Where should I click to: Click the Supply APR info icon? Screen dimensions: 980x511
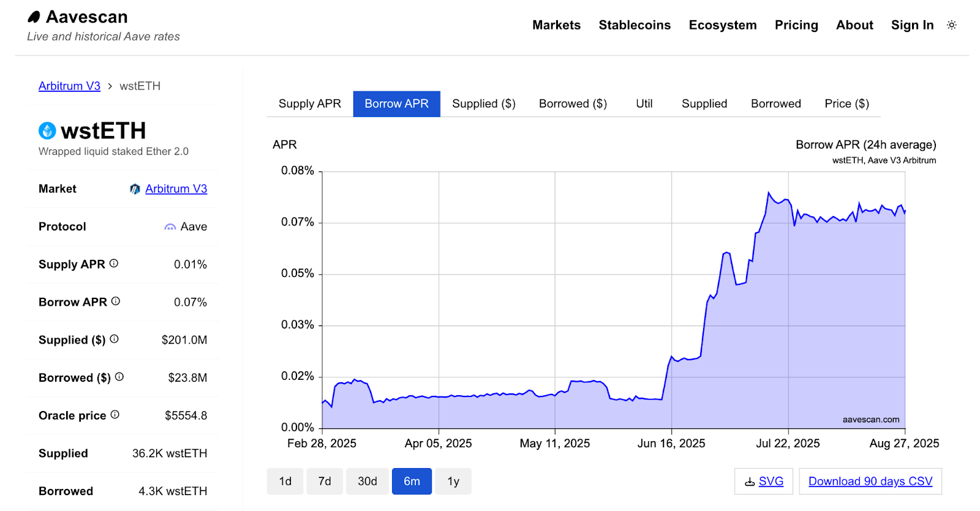coord(114,263)
